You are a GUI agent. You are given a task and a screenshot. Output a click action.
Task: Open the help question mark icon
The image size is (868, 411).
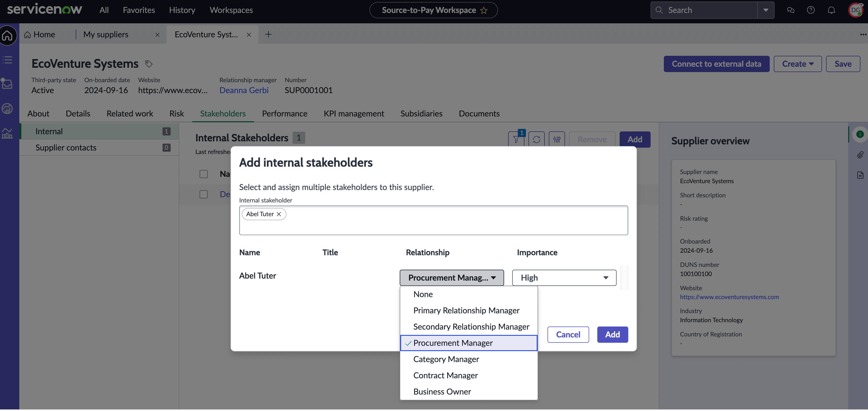coord(811,10)
